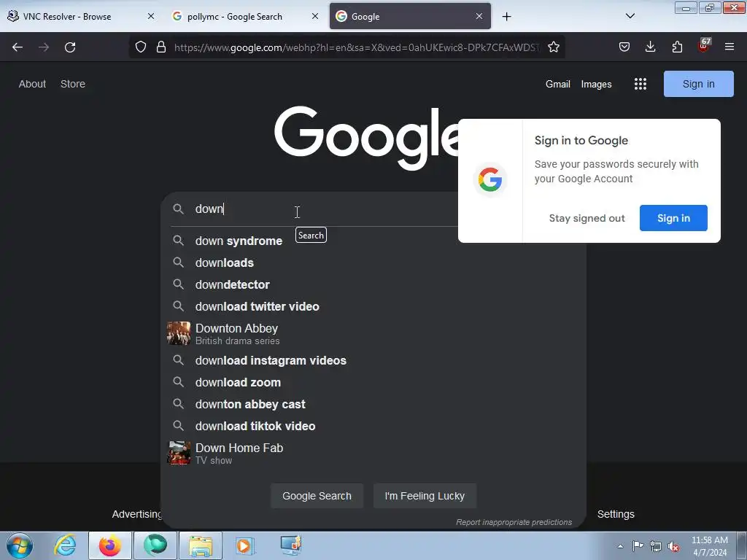
Task: Show hidden system tray icons
Action: (620, 546)
